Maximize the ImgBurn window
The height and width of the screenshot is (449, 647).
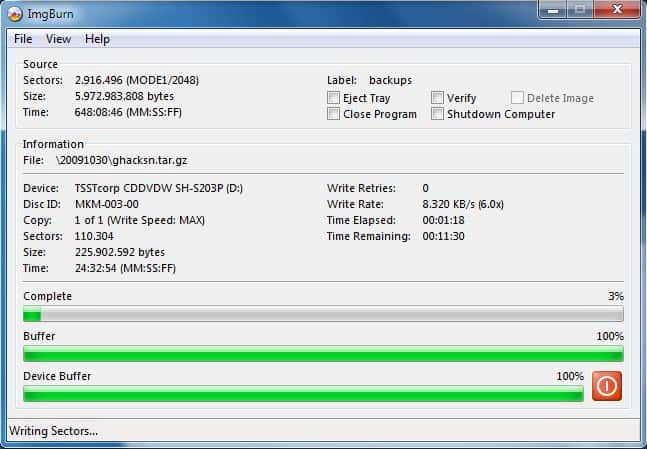tap(579, 11)
